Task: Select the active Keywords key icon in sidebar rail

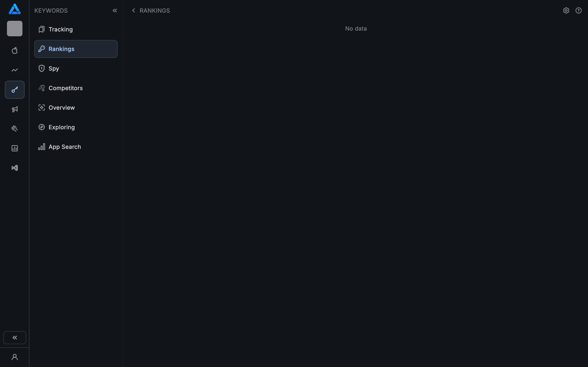Action: point(14,90)
